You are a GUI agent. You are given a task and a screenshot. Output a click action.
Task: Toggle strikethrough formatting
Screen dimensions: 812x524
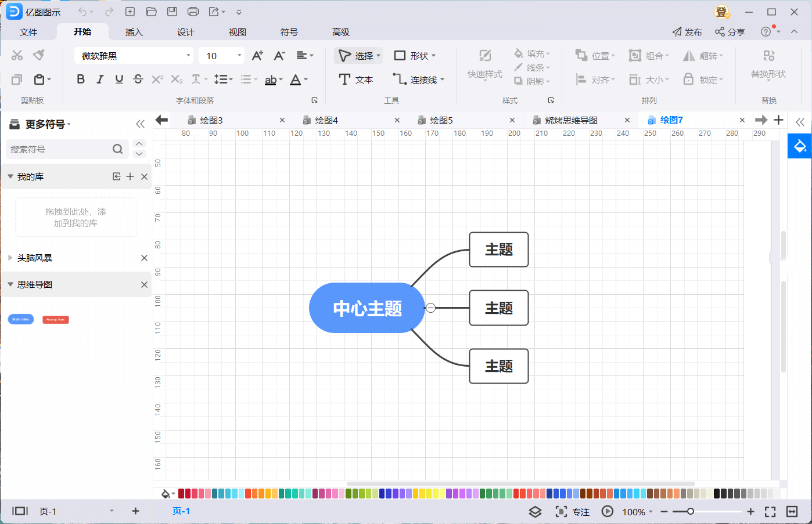click(138, 79)
